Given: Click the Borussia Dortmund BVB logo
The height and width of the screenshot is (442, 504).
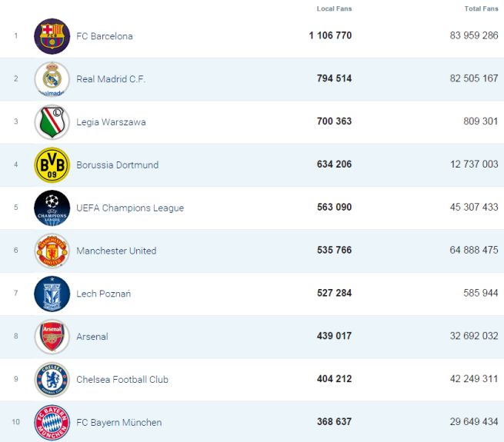Looking at the screenshot, I should [52, 165].
